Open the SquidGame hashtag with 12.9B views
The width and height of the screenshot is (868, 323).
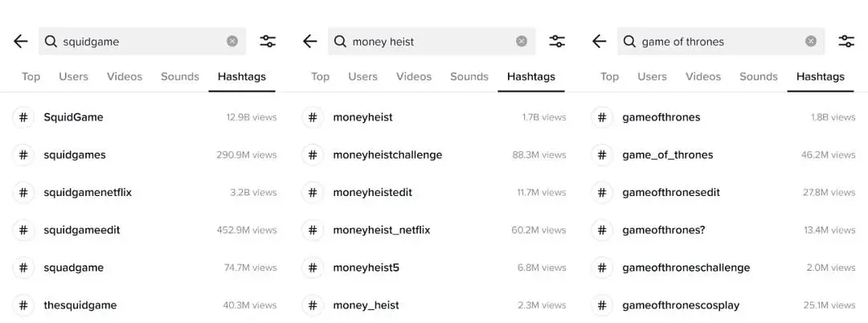145,117
